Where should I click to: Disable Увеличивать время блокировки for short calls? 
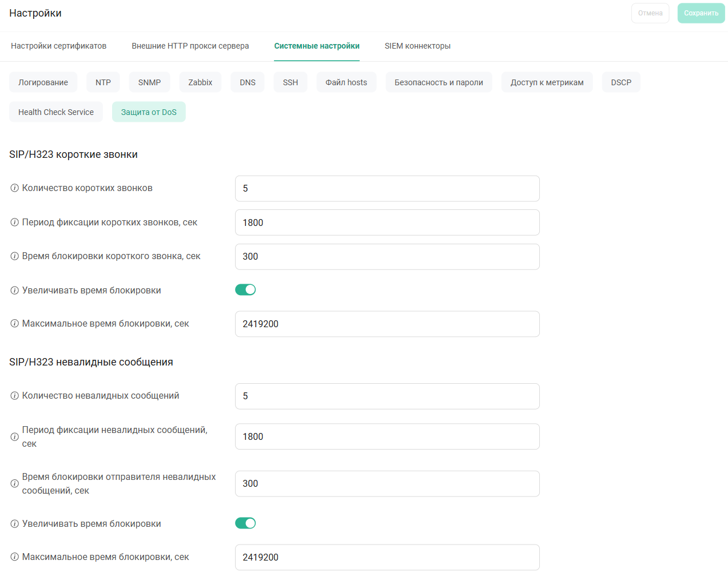245,290
